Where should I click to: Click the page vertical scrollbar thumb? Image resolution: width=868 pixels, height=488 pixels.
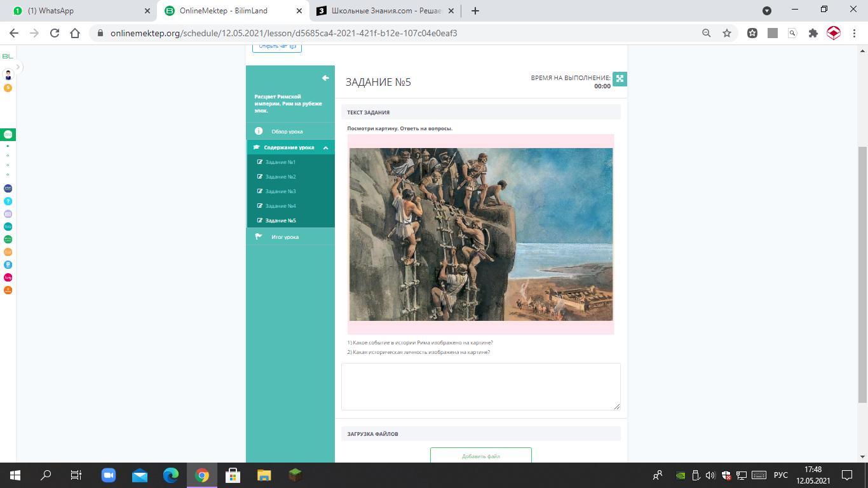[x=862, y=274]
